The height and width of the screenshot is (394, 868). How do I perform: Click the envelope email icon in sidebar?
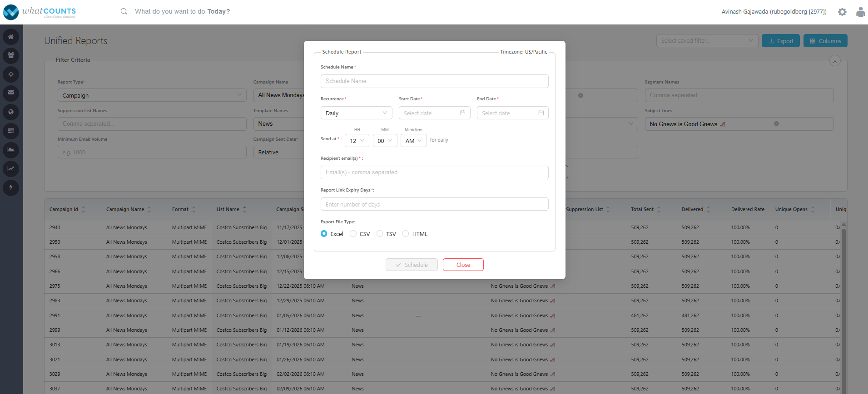11,93
